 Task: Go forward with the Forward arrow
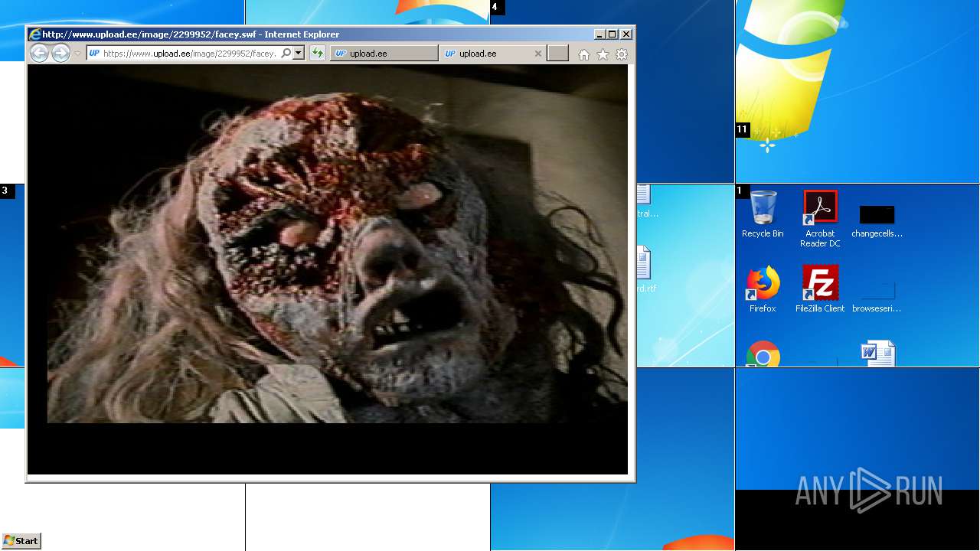click(60, 53)
